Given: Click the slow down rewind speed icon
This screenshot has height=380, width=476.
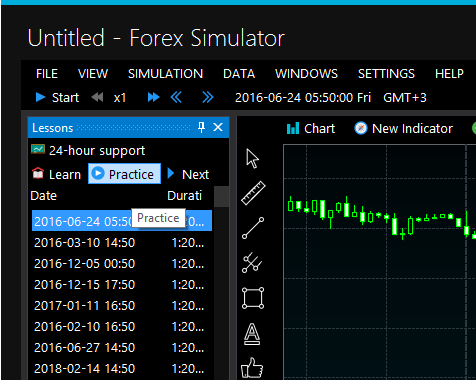Looking at the screenshot, I should pyautogui.click(x=97, y=98).
